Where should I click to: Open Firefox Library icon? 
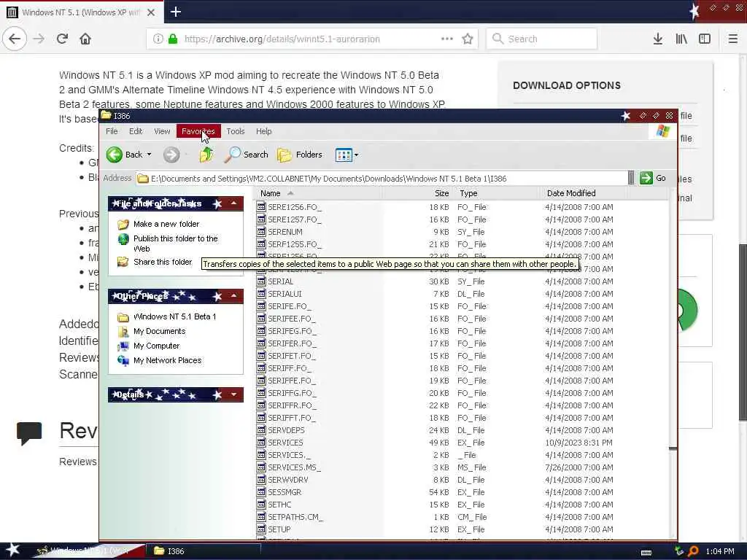point(681,39)
